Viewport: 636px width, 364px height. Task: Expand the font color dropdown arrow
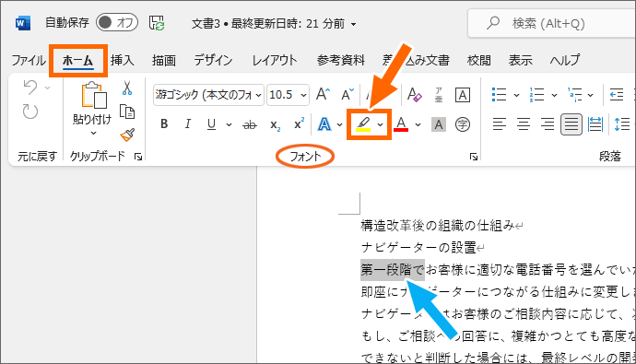point(418,124)
